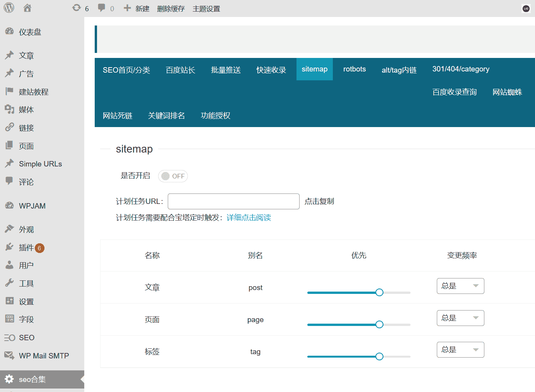Open the comments bubble icon in the top bar
Image resolution: width=535 pixels, height=392 pixels.
[102, 8]
